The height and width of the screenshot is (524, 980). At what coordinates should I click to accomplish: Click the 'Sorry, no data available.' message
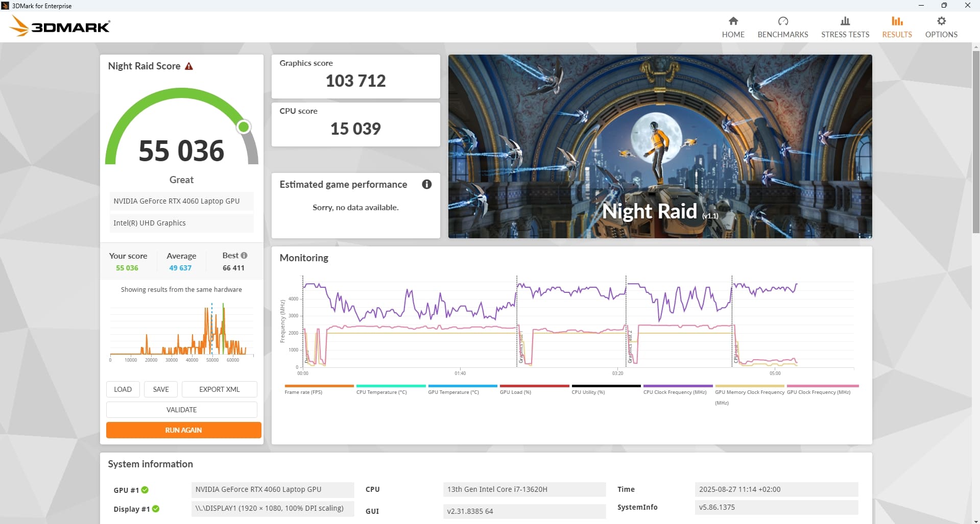(x=355, y=207)
